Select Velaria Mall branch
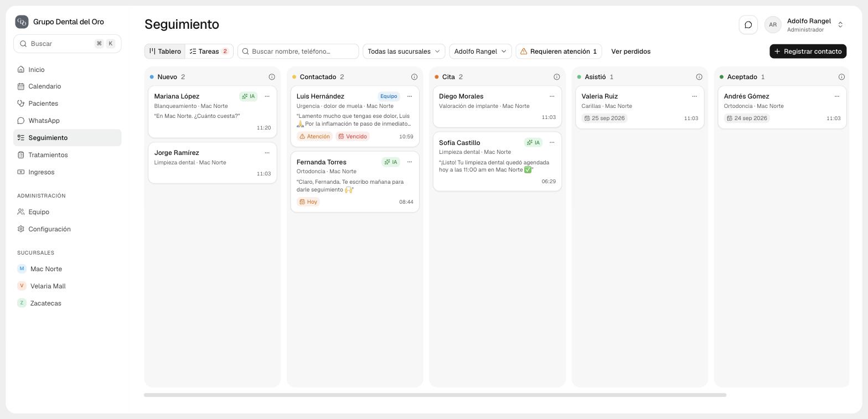 pyautogui.click(x=67, y=286)
